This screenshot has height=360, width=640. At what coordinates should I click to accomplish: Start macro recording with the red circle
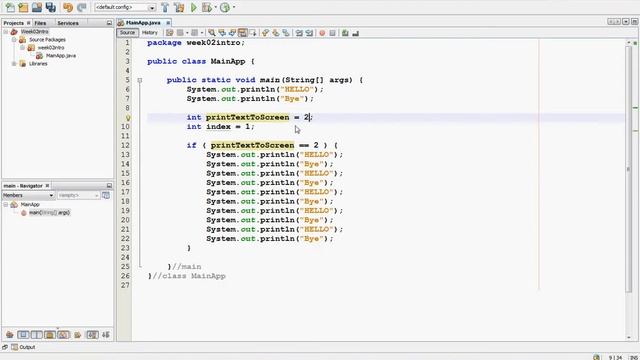click(322, 33)
